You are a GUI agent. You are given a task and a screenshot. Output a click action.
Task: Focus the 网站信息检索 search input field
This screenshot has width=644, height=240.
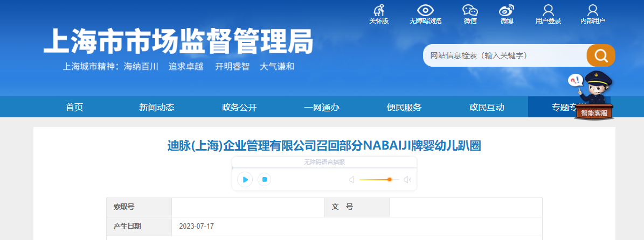point(505,55)
